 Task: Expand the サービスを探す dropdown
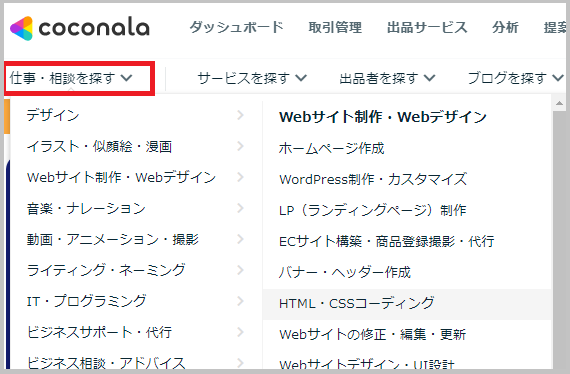tap(252, 78)
